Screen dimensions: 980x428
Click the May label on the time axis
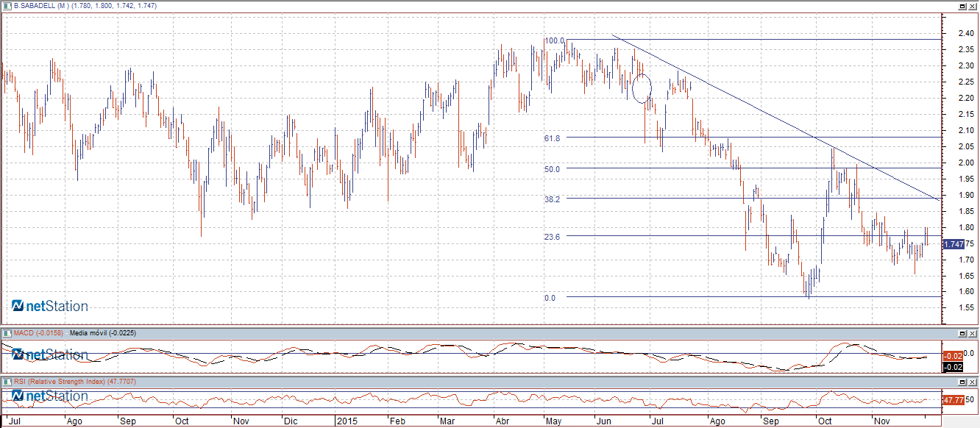(555, 422)
